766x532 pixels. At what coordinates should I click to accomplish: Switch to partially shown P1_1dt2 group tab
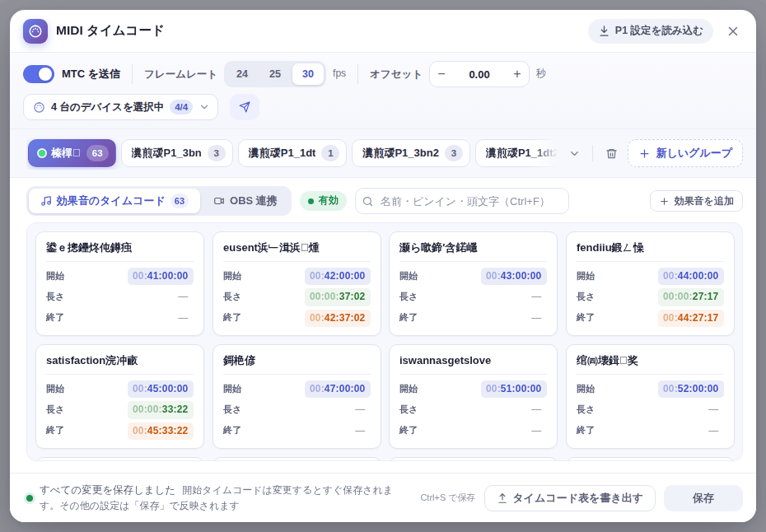pos(518,153)
